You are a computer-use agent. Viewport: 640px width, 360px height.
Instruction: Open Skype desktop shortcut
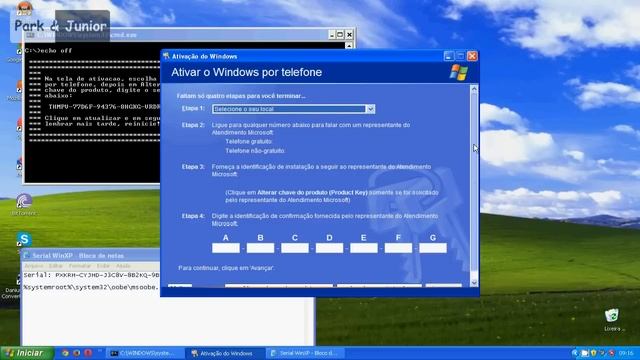(x=24, y=240)
